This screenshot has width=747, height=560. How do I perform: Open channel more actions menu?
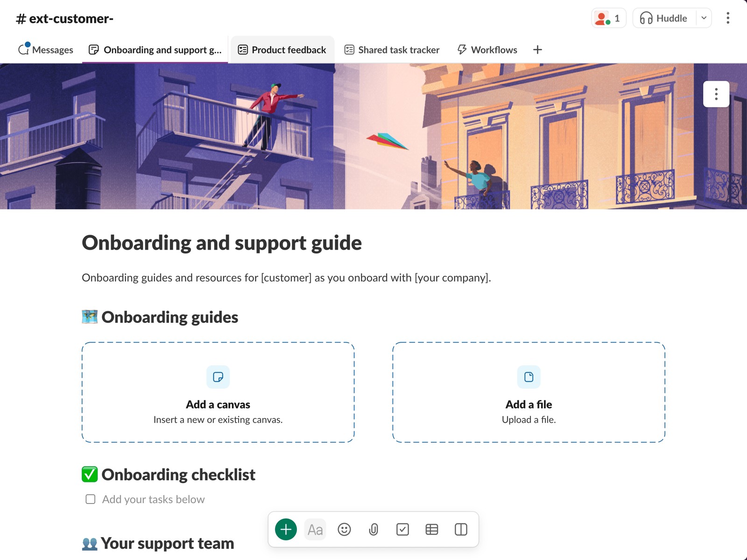(727, 18)
